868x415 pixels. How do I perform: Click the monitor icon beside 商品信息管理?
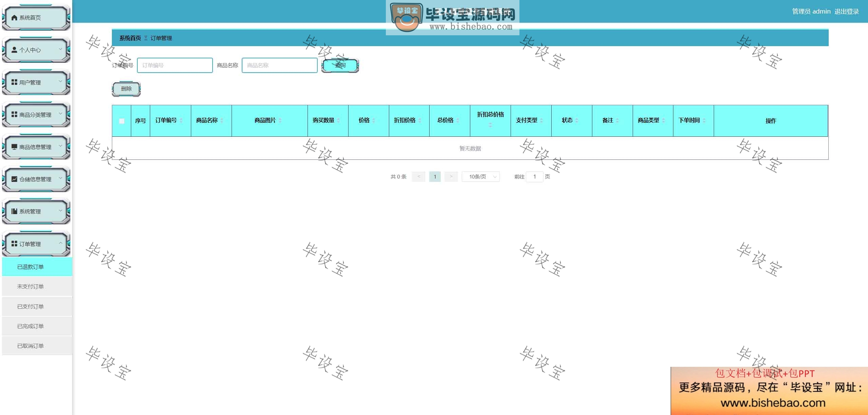pos(14,147)
